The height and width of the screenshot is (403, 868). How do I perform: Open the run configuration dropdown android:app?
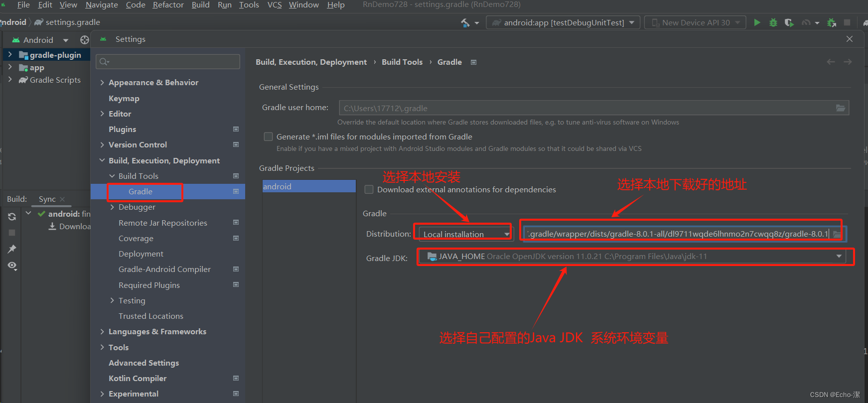click(563, 22)
